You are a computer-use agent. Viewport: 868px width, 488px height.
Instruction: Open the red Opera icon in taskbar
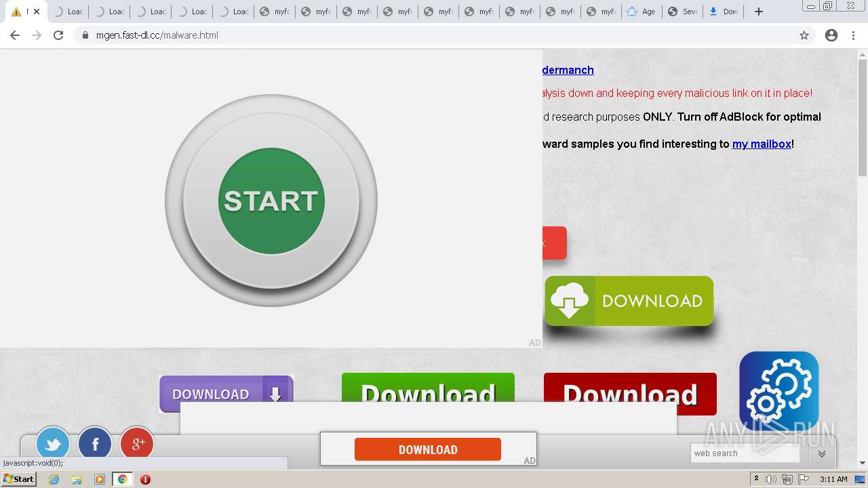click(x=145, y=479)
